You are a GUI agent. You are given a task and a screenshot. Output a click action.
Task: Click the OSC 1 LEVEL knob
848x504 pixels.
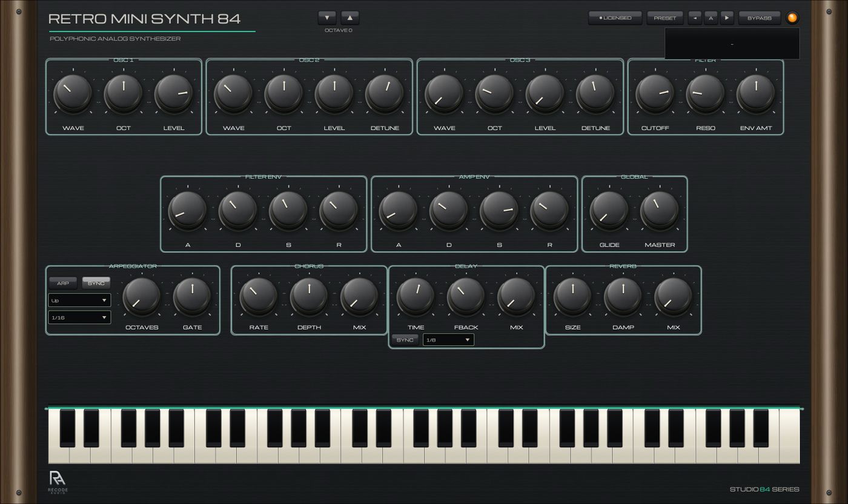[x=174, y=93]
